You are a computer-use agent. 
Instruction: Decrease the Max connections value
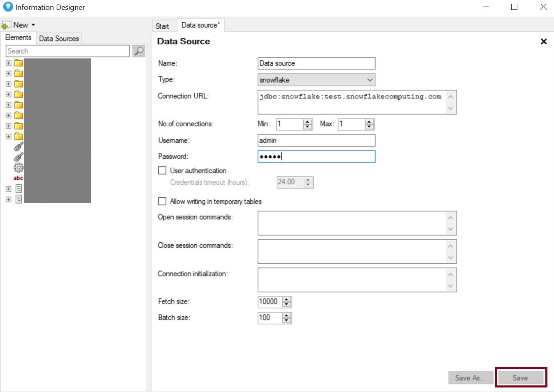coord(370,127)
